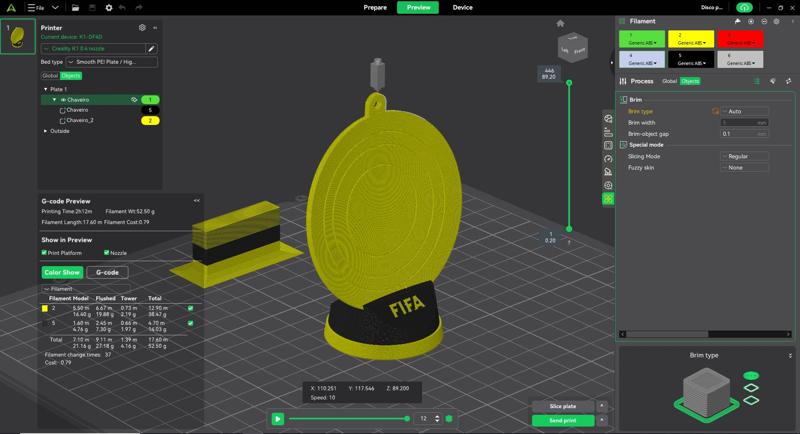
Task: Switch the Printer panel to Global
Action: click(50, 75)
